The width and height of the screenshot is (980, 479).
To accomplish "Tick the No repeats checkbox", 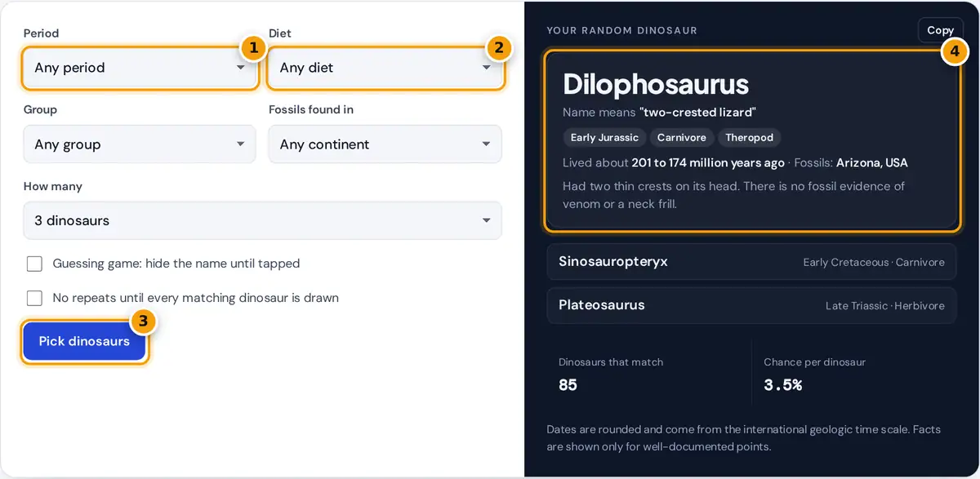I will click(34, 298).
